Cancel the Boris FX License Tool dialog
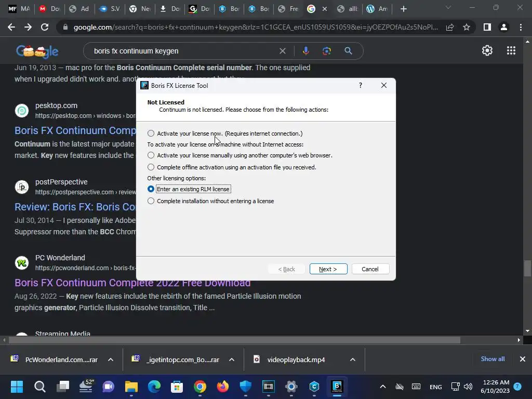This screenshot has height=399, width=532. pyautogui.click(x=370, y=269)
